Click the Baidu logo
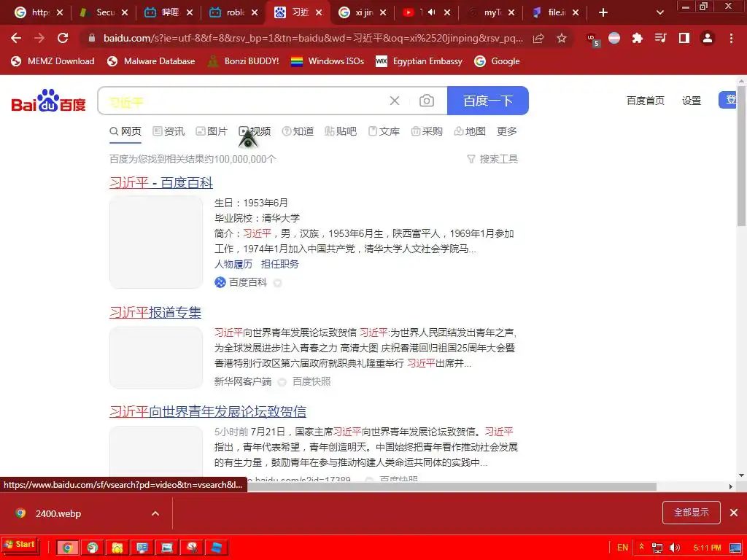Screen dimensions: 747x560 pos(48,101)
